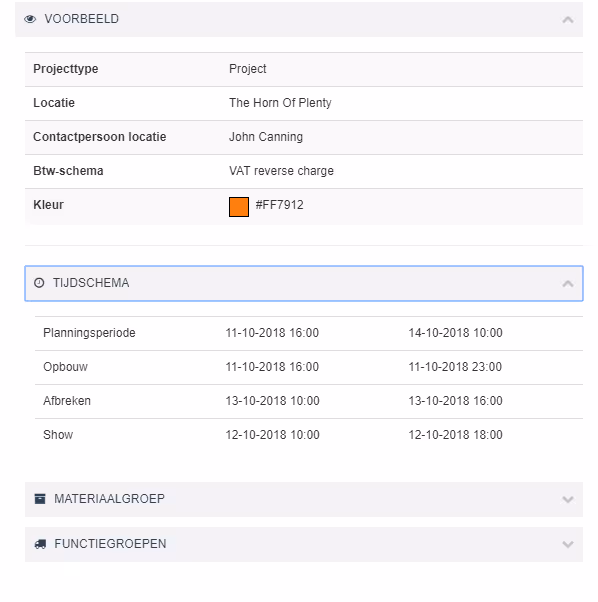Click the Planningsperiode row label

click(89, 333)
